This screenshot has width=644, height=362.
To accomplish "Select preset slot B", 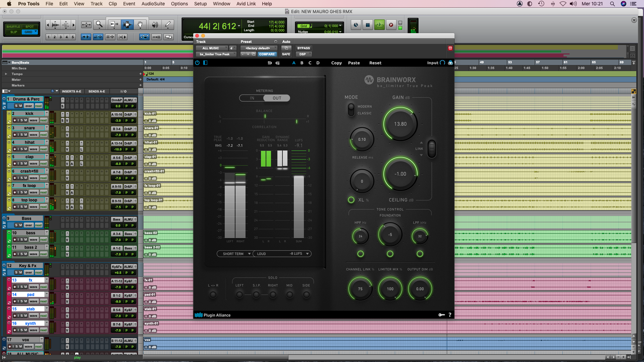I will click(302, 63).
